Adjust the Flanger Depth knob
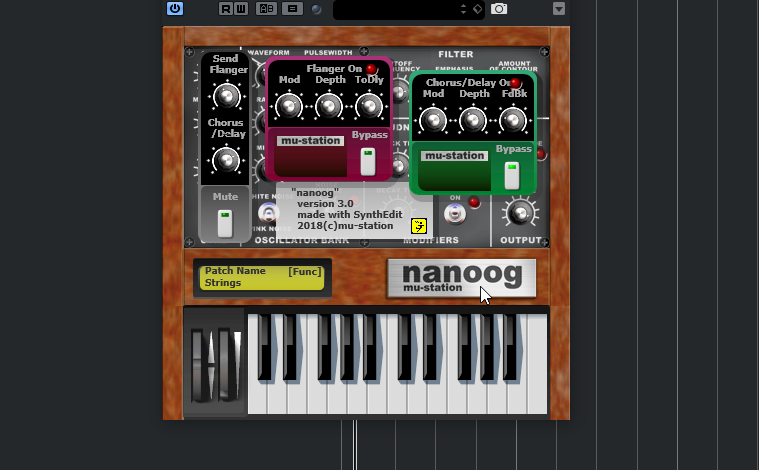 click(x=329, y=106)
